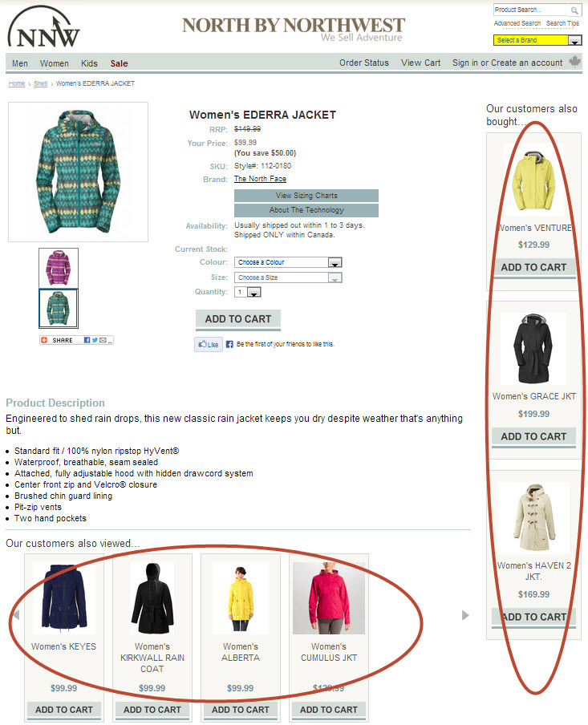Open the Sale menu item

[119, 63]
